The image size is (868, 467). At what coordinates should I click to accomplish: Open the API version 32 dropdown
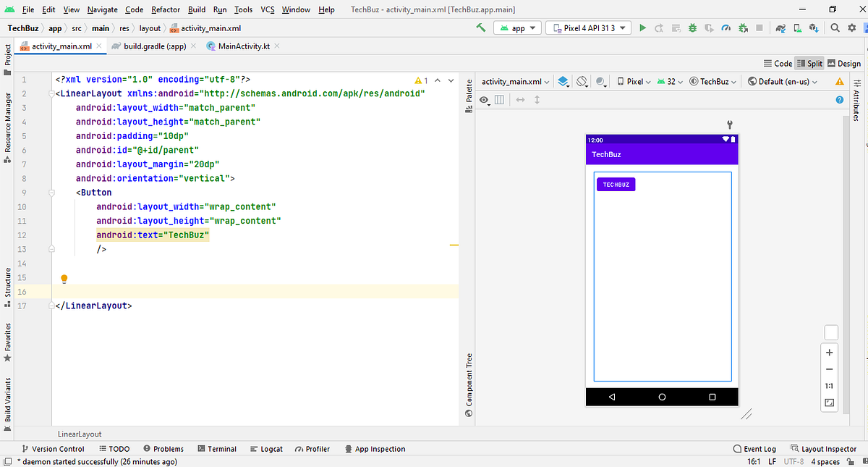[669, 81]
